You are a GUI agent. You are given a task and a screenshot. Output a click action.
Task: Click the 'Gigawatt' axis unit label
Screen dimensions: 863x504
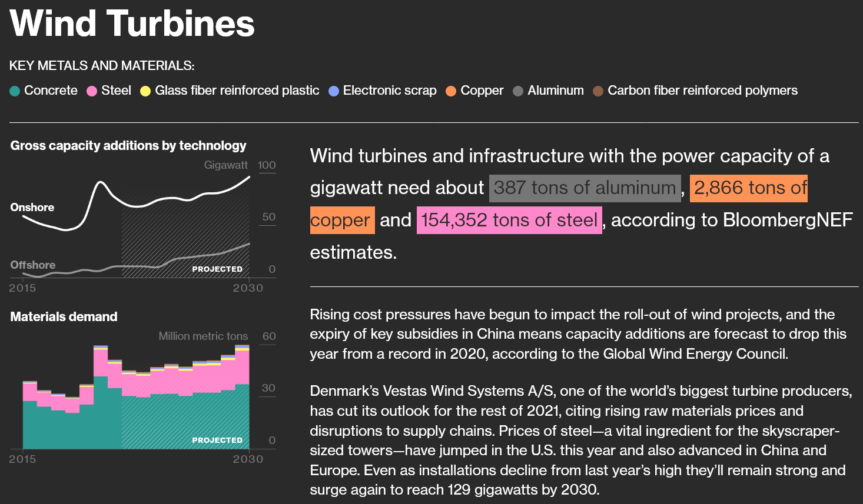(226, 165)
